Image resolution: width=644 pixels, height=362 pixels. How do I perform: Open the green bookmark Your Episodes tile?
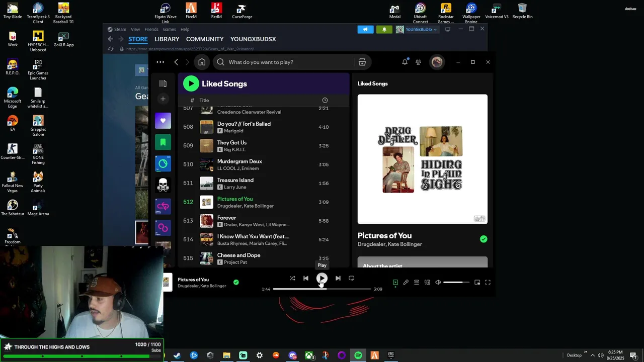point(163,142)
